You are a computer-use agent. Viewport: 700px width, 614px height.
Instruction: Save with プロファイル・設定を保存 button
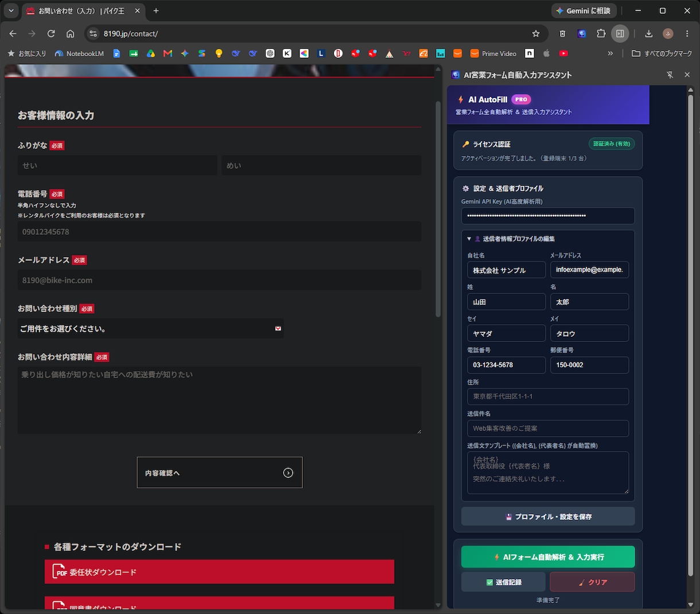pyautogui.click(x=548, y=516)
